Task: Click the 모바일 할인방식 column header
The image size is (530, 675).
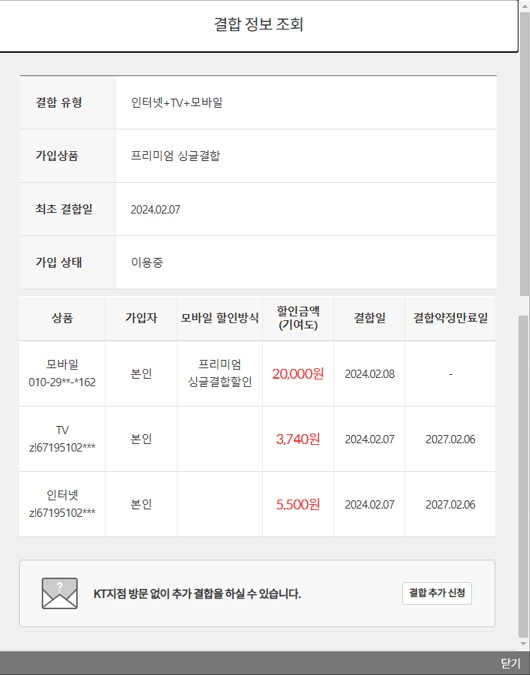Action: (220, 318)
